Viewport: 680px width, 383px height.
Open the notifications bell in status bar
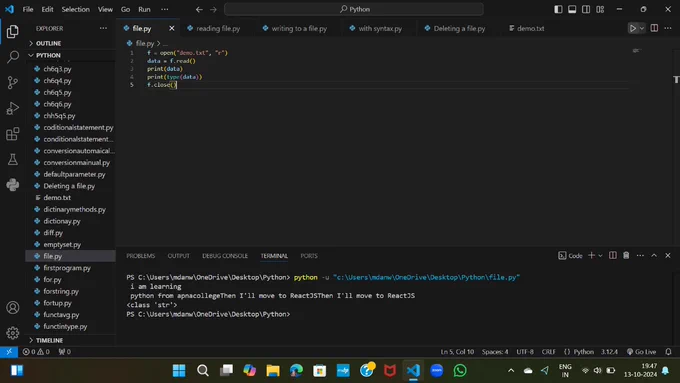(668, 352)
